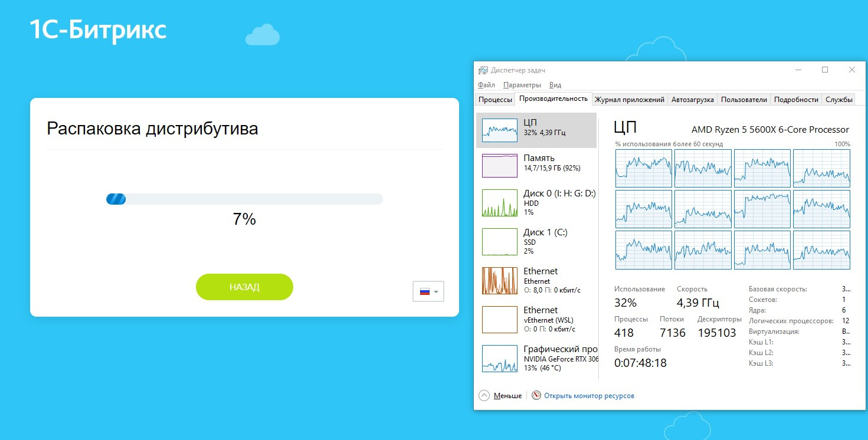Click the Скорость 4,39 ГГц value
The image size is (868, 440).
(x=698, y=303)
